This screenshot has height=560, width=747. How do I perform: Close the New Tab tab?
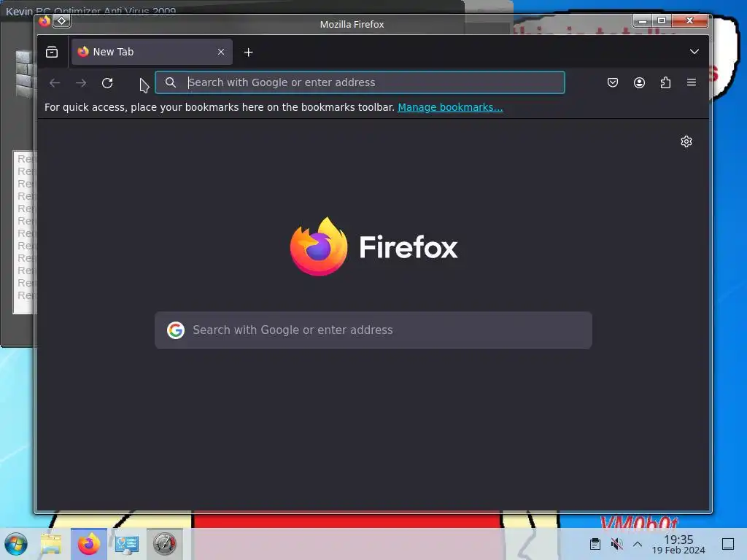(x=221, y=52)
